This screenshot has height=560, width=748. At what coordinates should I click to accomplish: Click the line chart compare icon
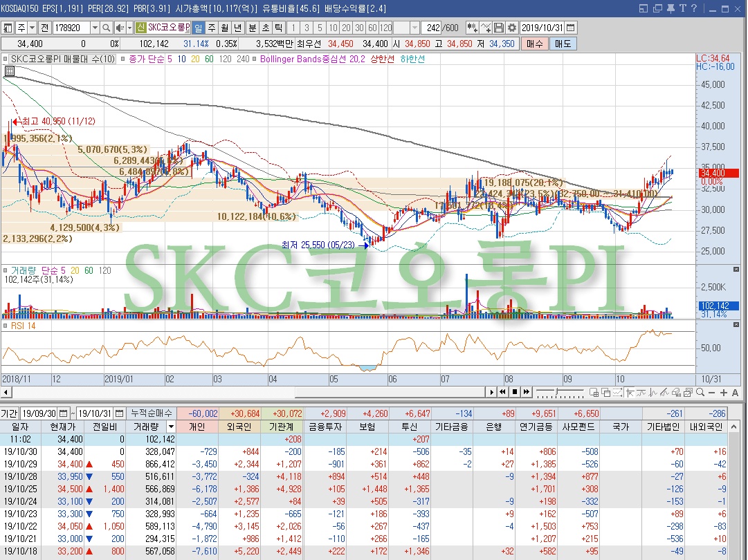point(486,28)
